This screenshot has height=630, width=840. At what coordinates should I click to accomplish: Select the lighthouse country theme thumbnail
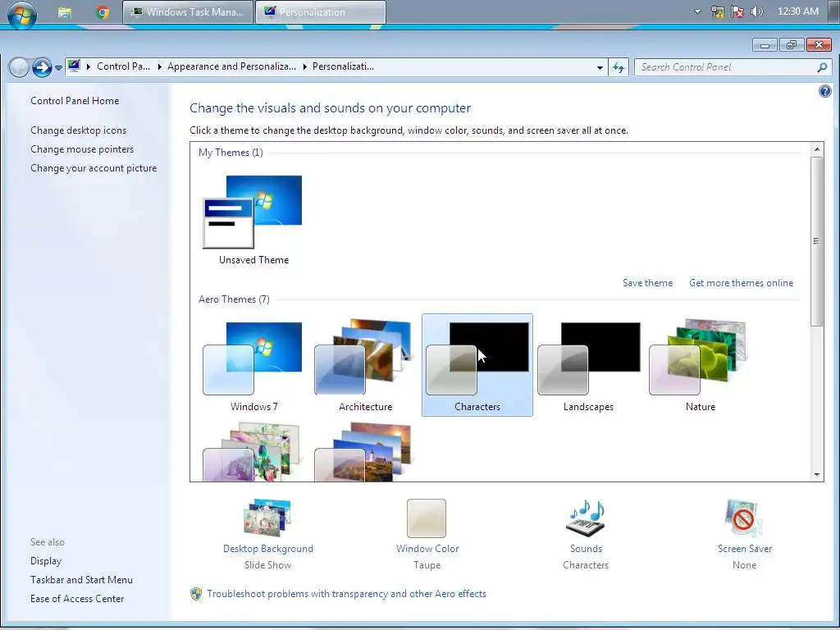363,452
